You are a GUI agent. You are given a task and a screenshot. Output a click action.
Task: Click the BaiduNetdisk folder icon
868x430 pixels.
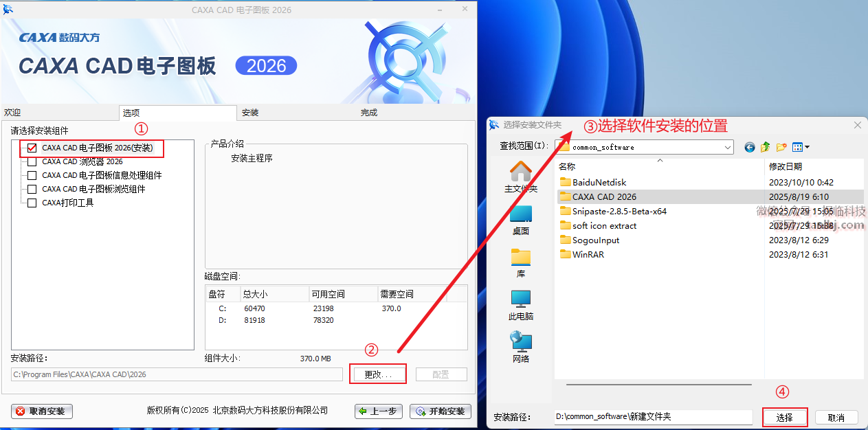point(566,183)
